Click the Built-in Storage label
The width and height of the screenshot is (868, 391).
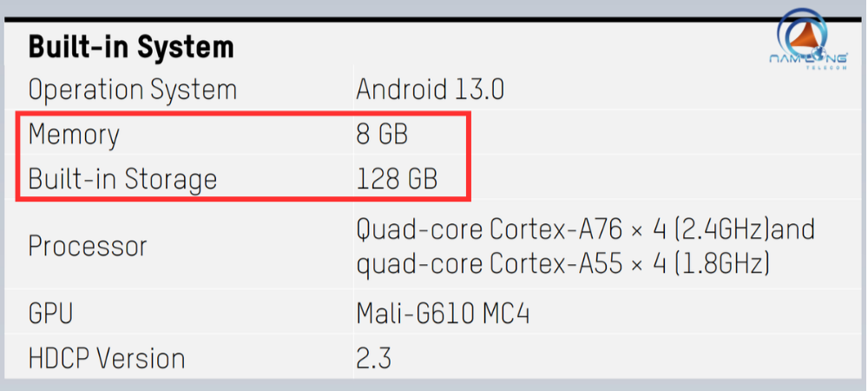pos(122,180)
